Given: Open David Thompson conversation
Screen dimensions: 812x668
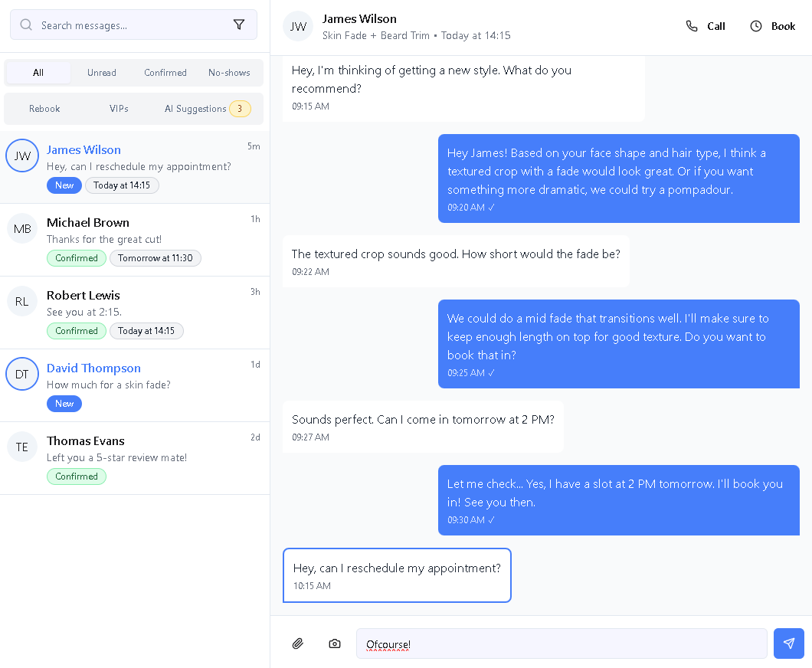Looking at the screenshot, I should 135,386.
